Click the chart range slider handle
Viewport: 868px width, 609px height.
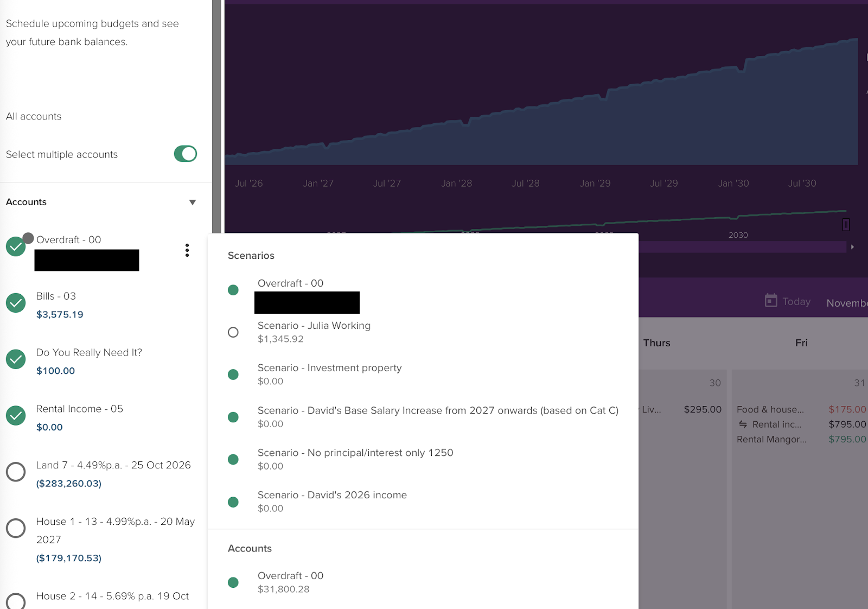point(846,225)
